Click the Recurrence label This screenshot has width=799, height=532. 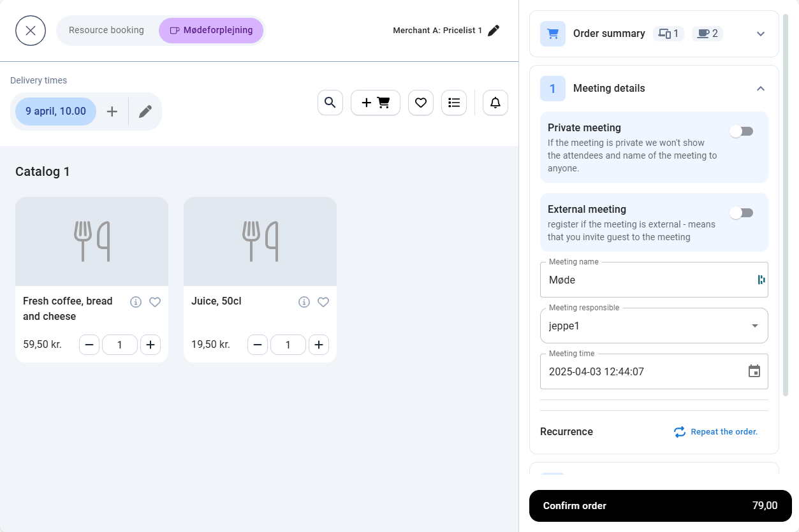[x=566, y=432]
